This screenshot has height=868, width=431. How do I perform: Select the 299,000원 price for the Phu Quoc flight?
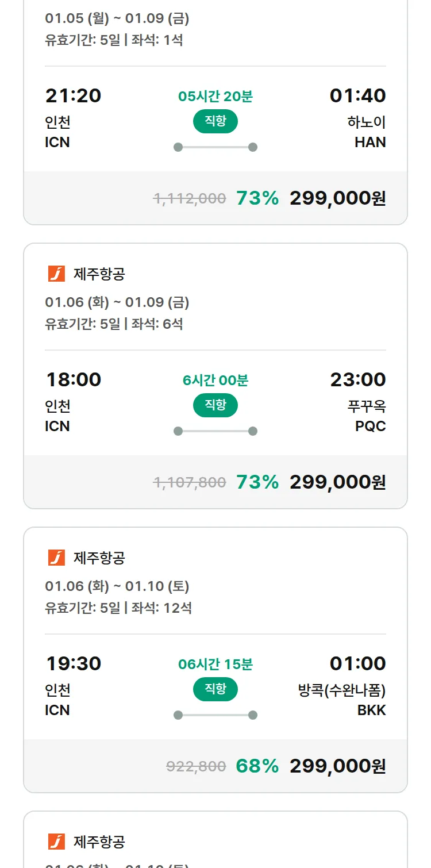[x=337, y=482]
